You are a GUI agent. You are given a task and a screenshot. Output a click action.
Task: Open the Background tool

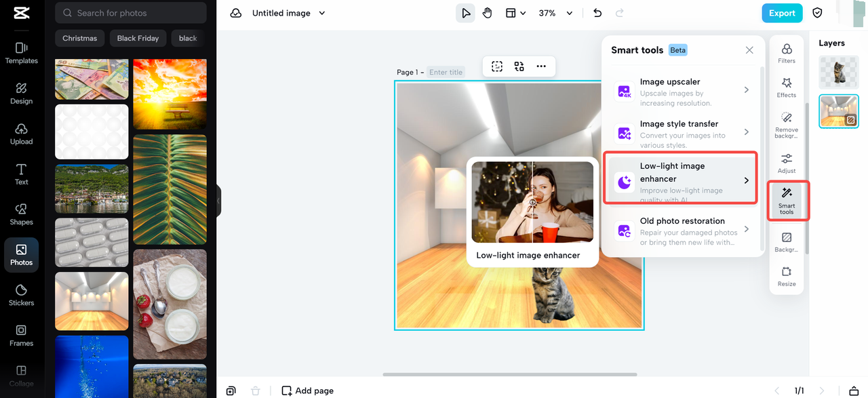click(x=787, y=242)
